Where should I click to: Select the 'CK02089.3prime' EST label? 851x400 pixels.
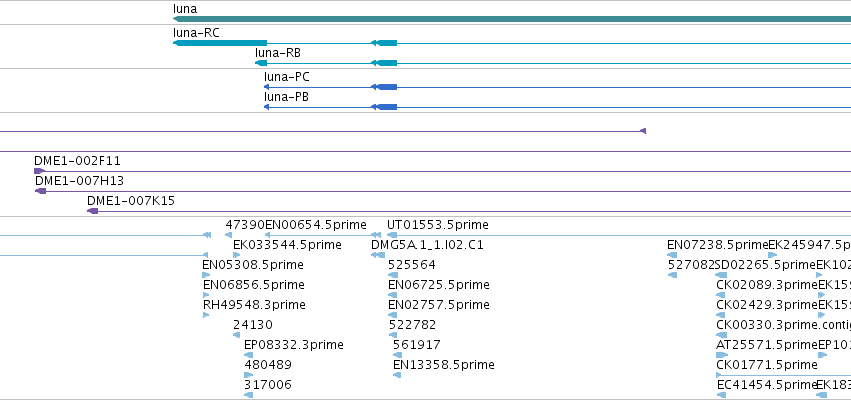click(767, 285)
